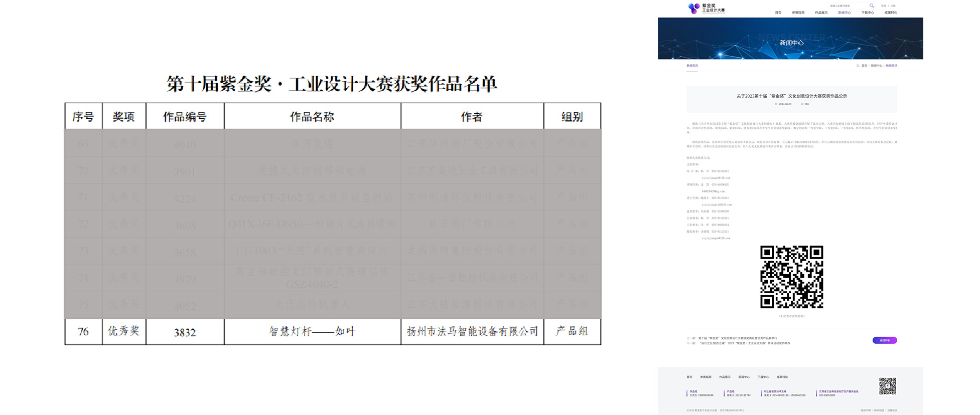Select 下载中心 in top navigation
The height and width of the screenshot is (415, 980).
click(868, 13)
